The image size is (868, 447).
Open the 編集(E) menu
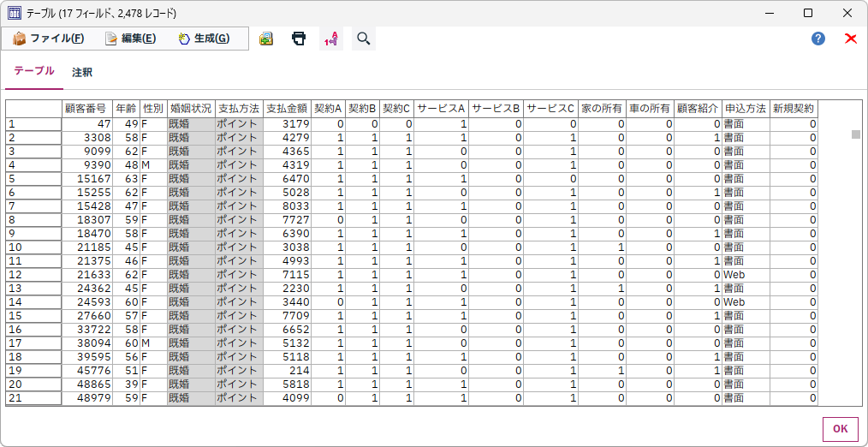click(x=130, y=39)
